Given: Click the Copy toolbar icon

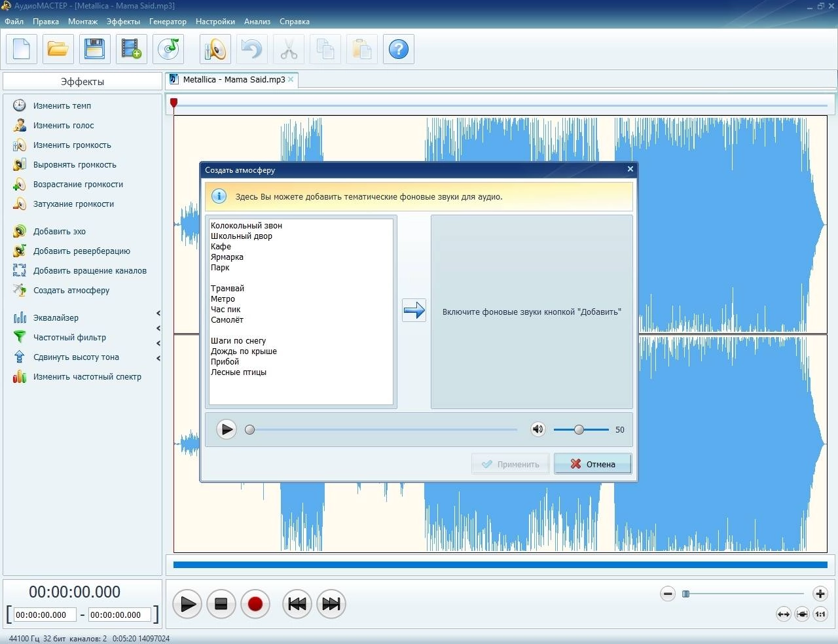Looking at the screenshot, I should (x=325, y=49).
